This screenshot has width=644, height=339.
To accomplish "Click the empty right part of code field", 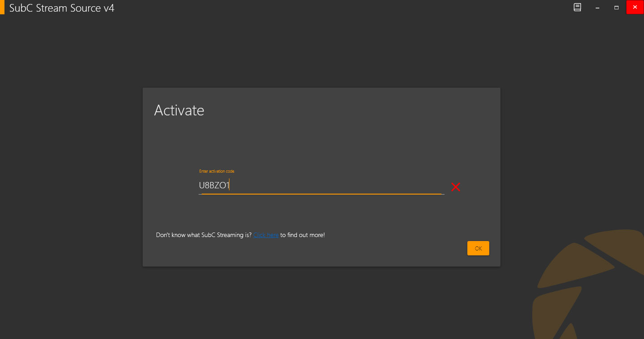I will 380,186.
